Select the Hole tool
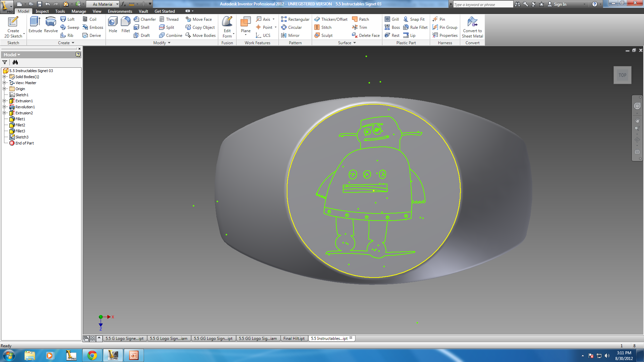This screenshot has height=362, width=644. coord(113,24)
